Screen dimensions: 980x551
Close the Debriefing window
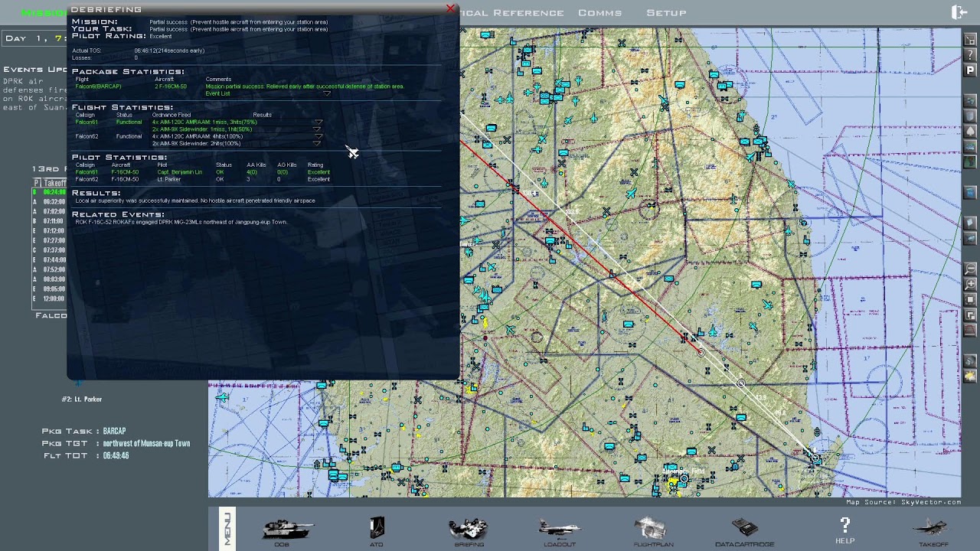[x=450, y=8]
